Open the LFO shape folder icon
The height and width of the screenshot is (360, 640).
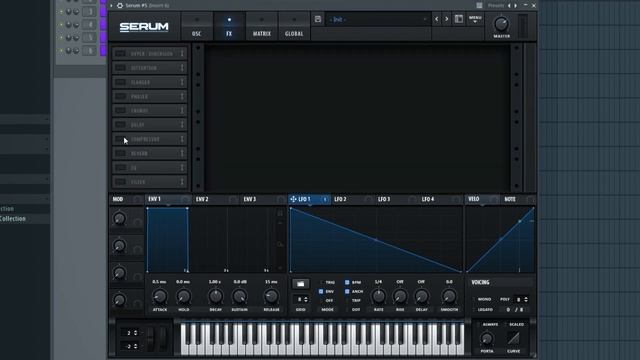(x=300, y=284)
